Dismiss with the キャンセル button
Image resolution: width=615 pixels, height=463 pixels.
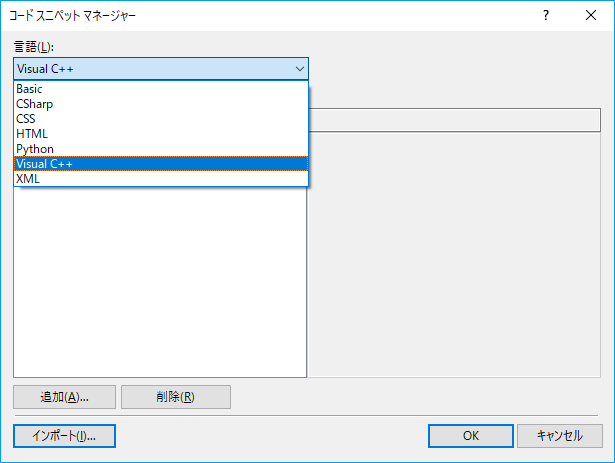[x=560, y=436]
